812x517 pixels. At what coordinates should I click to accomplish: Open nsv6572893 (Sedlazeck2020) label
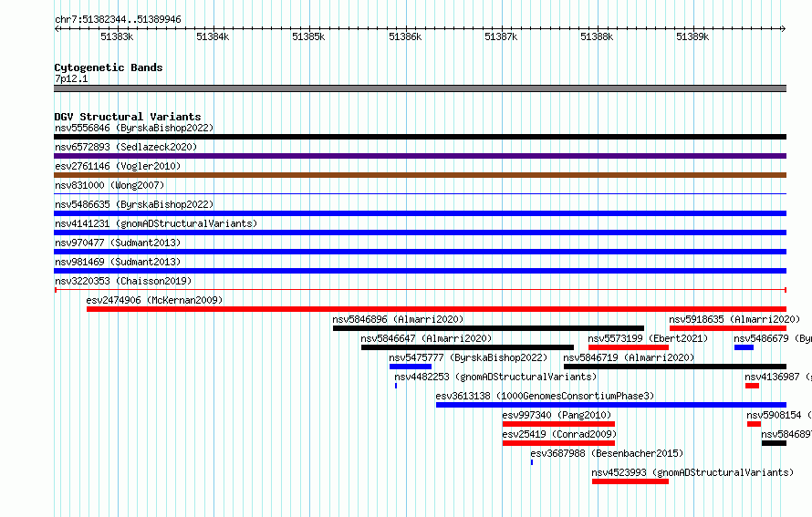[126, 147]
